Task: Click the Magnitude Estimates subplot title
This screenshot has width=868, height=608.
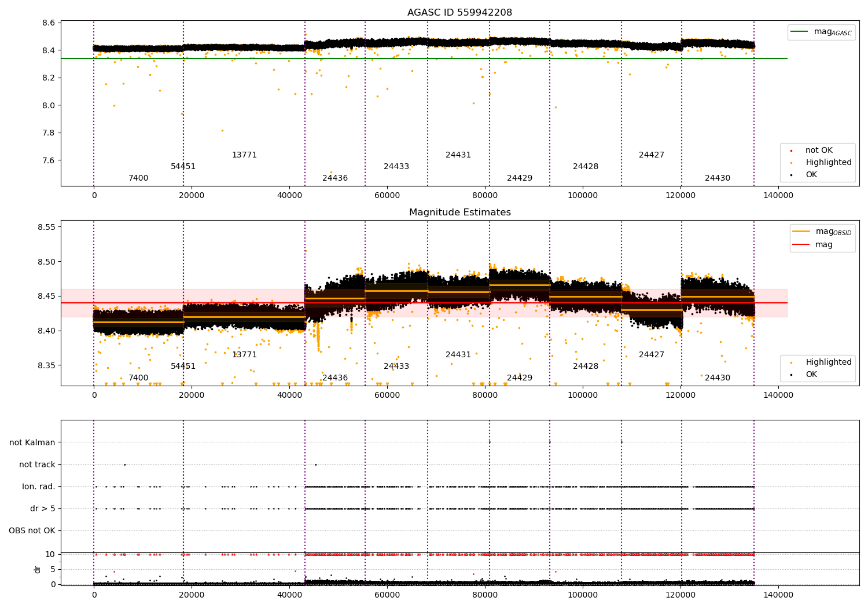Action: click(x=459, y=213)
